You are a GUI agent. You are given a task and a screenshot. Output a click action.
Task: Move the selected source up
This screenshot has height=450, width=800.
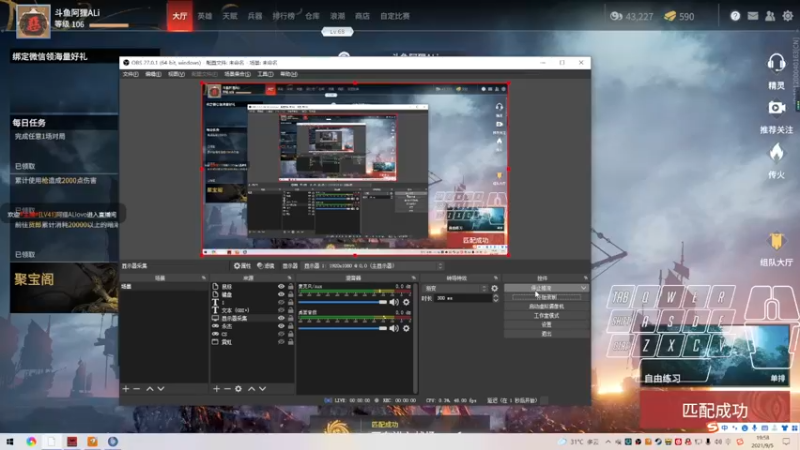point(252,389)
